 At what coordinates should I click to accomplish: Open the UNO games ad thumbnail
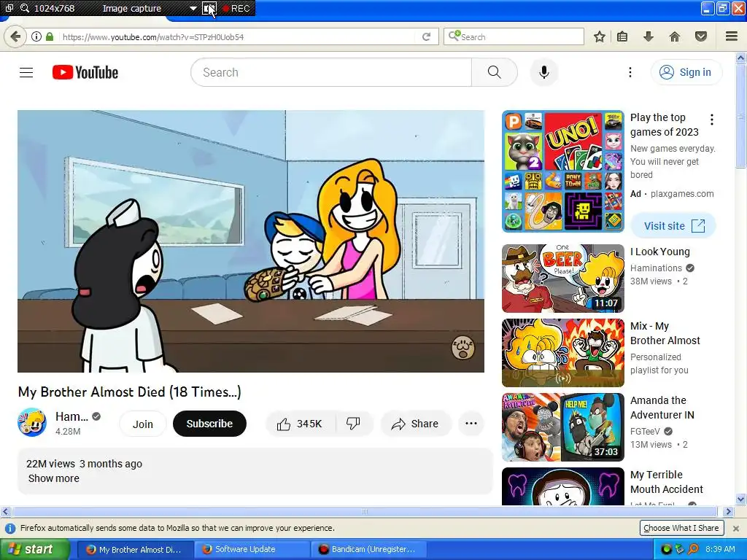563,171
